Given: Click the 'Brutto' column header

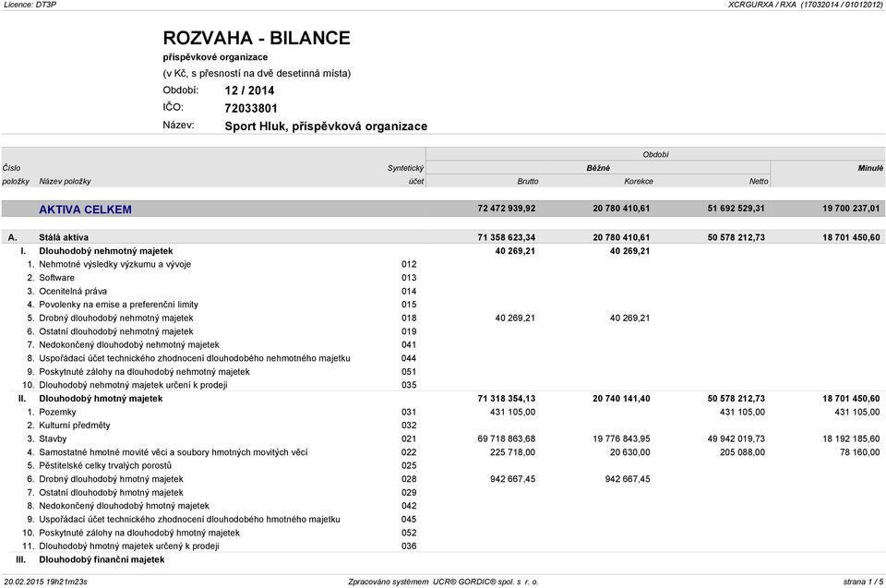Looking at the screenshot, I should 528,182.
